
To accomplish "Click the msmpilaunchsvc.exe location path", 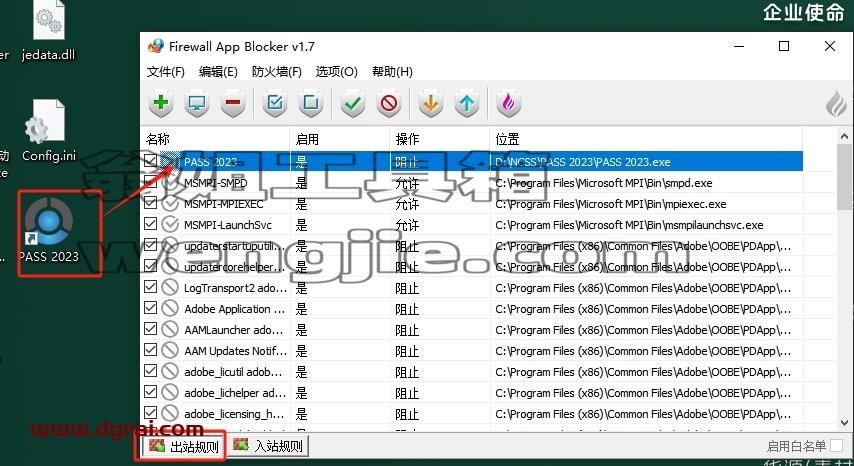I will click(x=629, y=225).
